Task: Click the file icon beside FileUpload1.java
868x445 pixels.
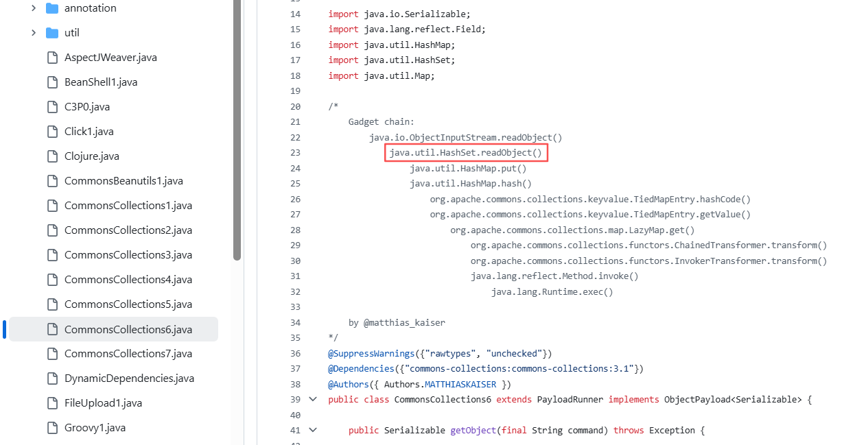Action: 52,403
